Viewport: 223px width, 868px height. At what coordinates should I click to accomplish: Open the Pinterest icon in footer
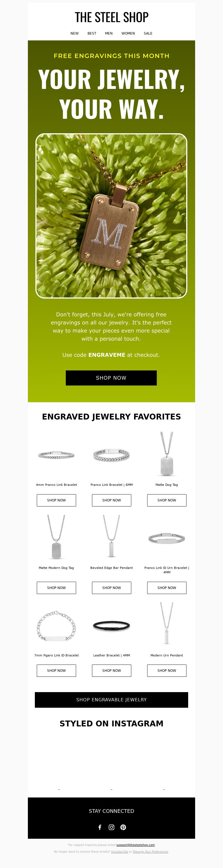[123, 827]
